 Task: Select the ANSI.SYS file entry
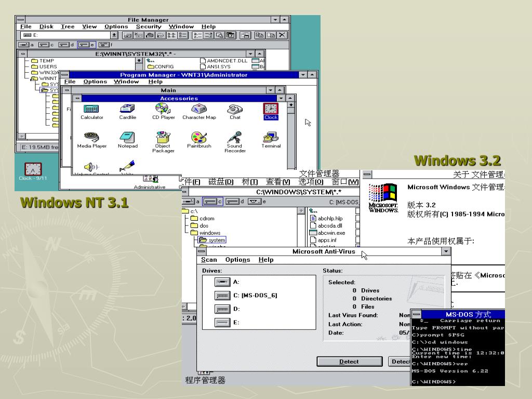[x=216, y=66]
